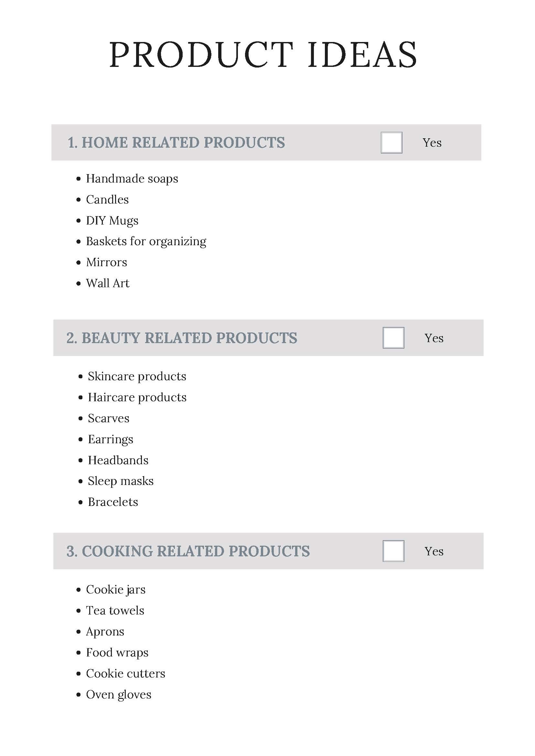Tick the Cooking Related Products Yes checkbox
The height and width of the screenshot is (756, 535).
click(393, 551)
